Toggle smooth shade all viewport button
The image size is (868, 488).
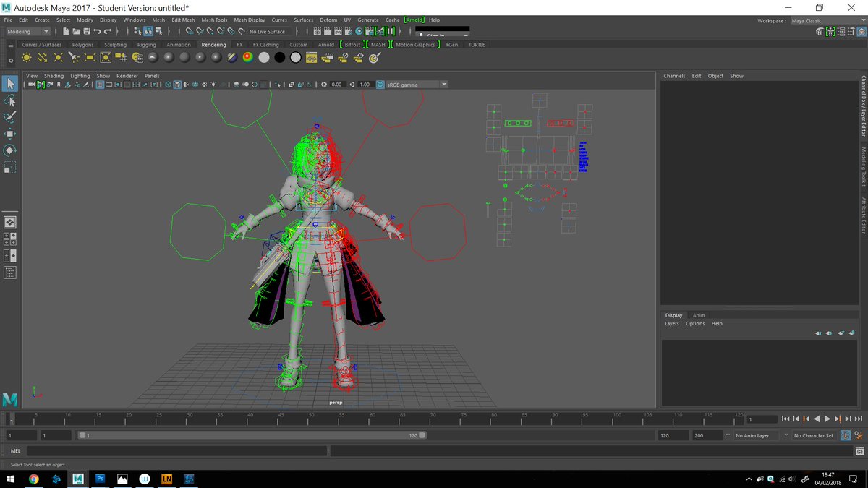click(177, 85)
